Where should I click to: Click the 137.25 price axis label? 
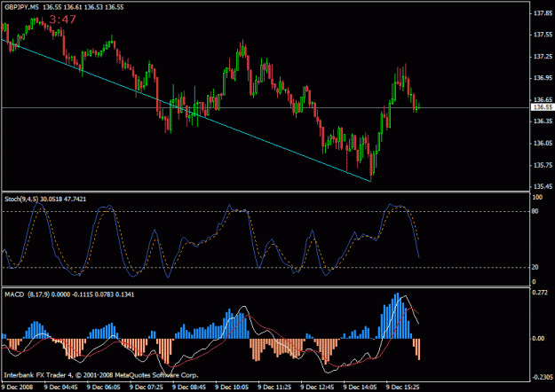(543, 57)
